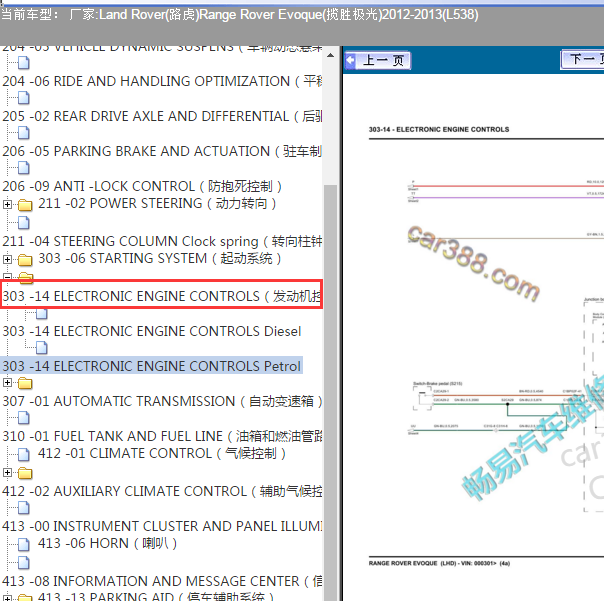Expand the 303-06 STARTING SYSTEM node

pyautogui.click(x=7, y=259)
